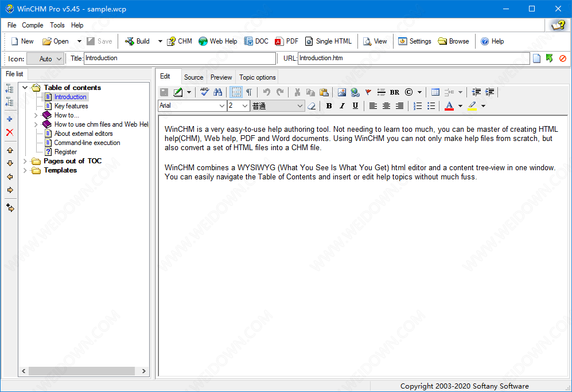Image resolution: width=572 pixels, height=392 pixels.
Task: Open the Compile menu
Action: pos(33,25)
